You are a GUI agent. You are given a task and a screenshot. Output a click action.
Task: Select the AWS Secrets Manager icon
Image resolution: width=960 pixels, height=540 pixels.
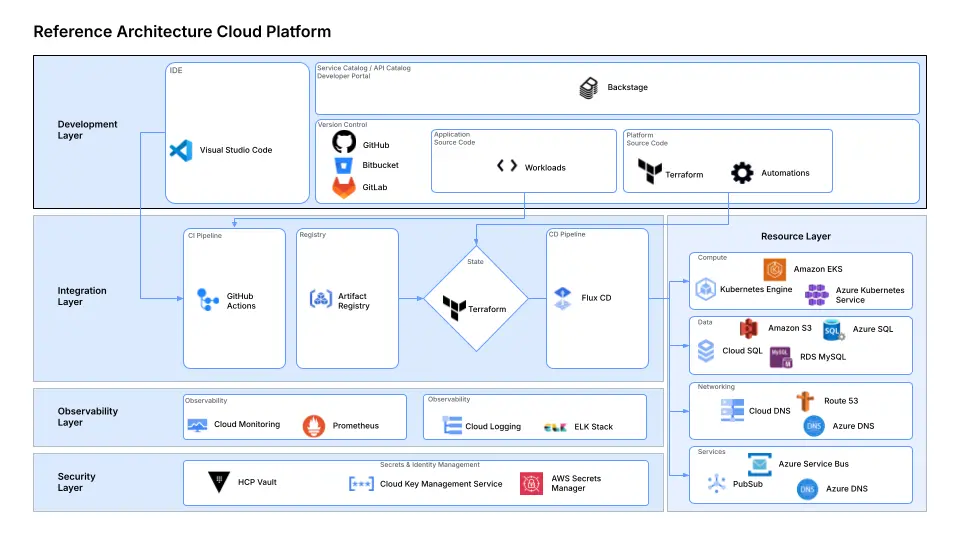coord(531,483)
